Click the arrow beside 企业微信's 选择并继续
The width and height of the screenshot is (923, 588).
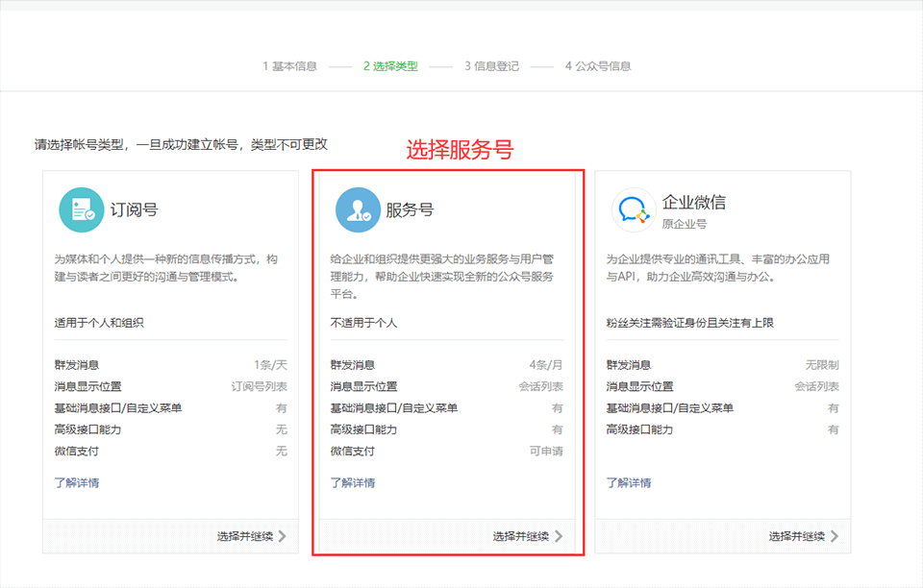tap(835, 536)
